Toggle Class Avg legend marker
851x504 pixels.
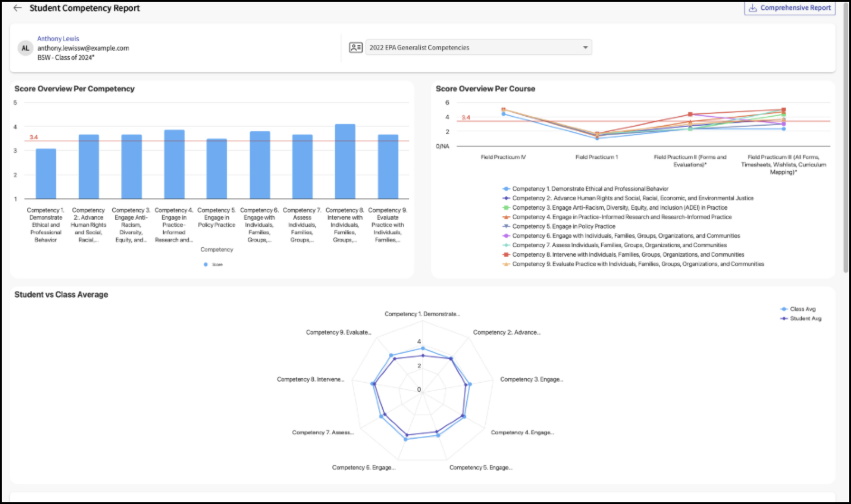click(784, 309)
